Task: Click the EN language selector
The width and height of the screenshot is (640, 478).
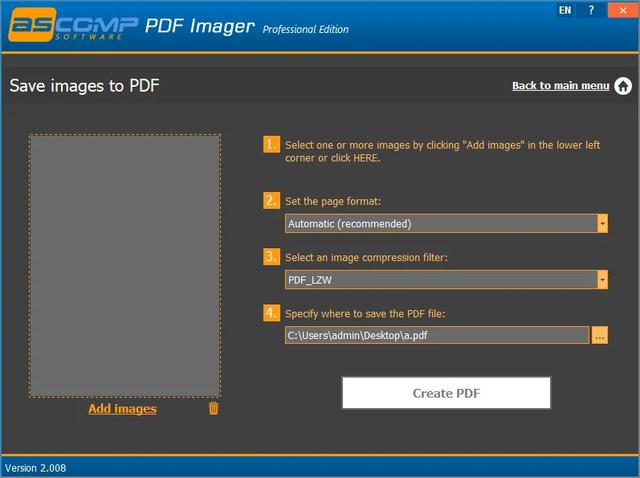Action: click(x=565, y=10)
